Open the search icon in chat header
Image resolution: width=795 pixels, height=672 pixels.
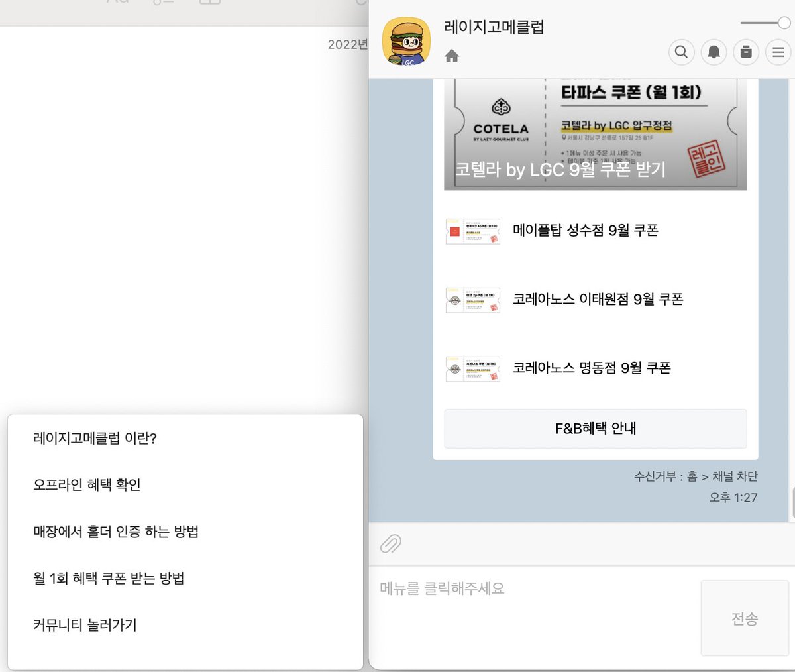click(x=681, y=52)
